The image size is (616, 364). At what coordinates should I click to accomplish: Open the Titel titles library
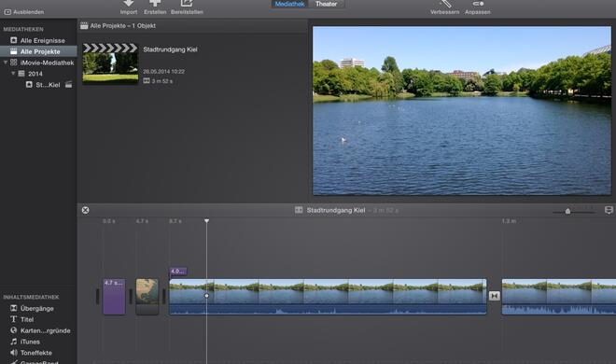point(22,319)
